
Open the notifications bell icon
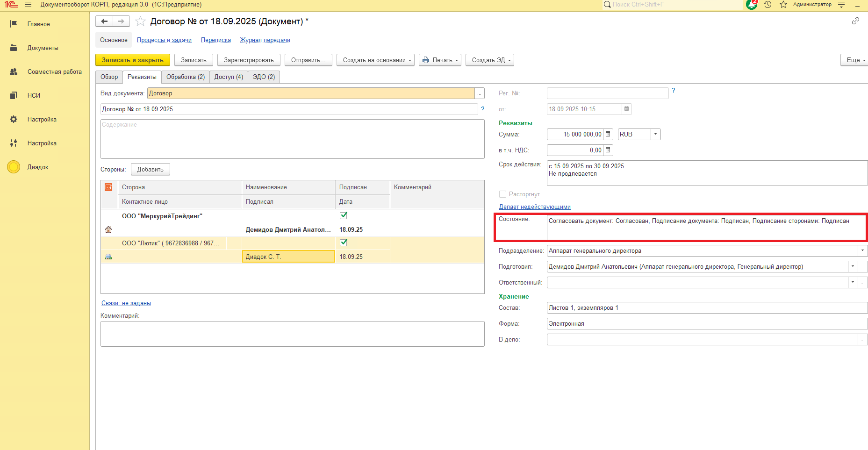pyautogui.click(x=752, y=5)
